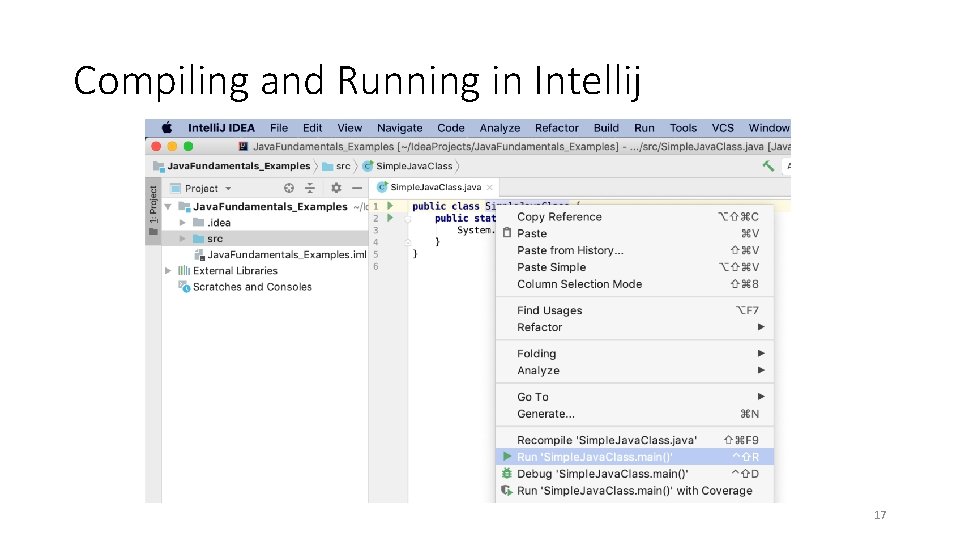Open the Analyze menu in menu bar

click(x=500, y=128)
